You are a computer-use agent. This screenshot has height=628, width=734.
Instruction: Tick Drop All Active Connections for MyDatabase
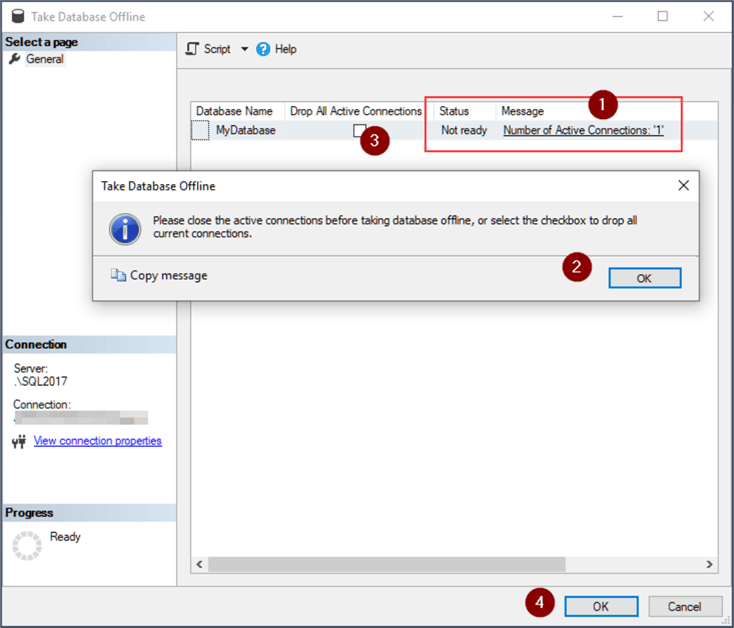click(359, 130)
